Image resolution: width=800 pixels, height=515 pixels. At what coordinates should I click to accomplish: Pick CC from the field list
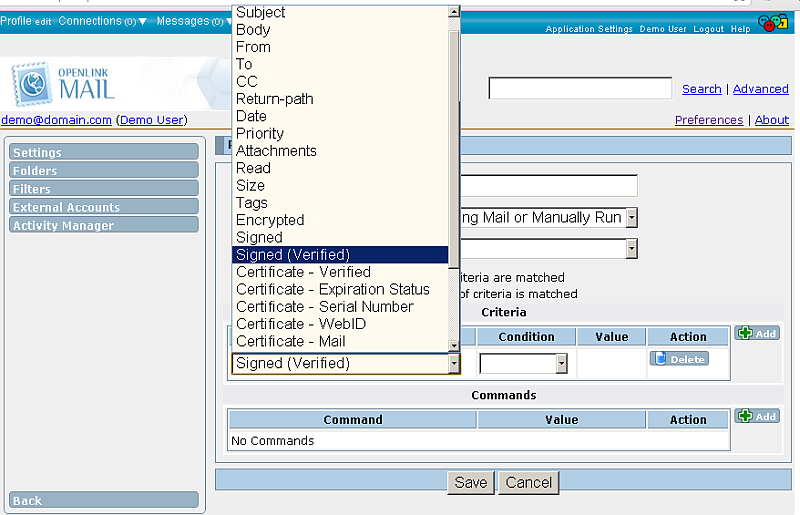340,82
